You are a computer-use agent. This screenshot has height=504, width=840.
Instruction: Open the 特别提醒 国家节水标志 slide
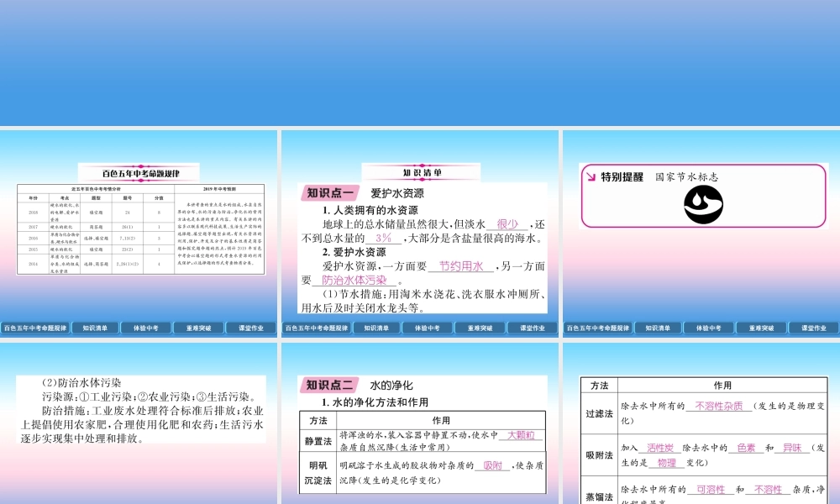[x=701, y=234]
